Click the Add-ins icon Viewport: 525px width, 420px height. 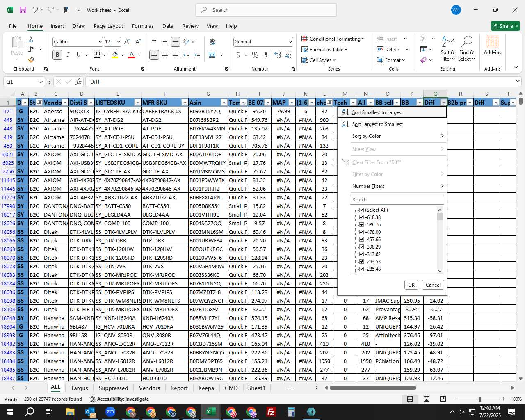click(x=493, y=45)
